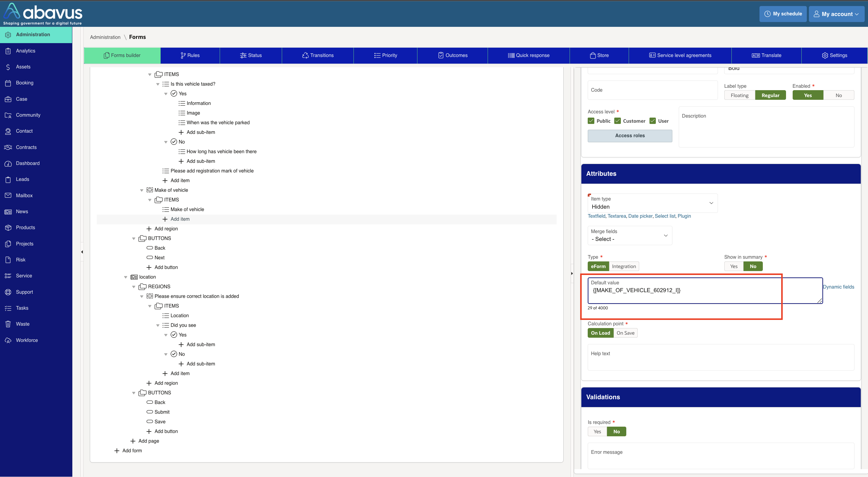Open the Service level agreements tab
868x477 pixels.
click(x=680, y=55)
